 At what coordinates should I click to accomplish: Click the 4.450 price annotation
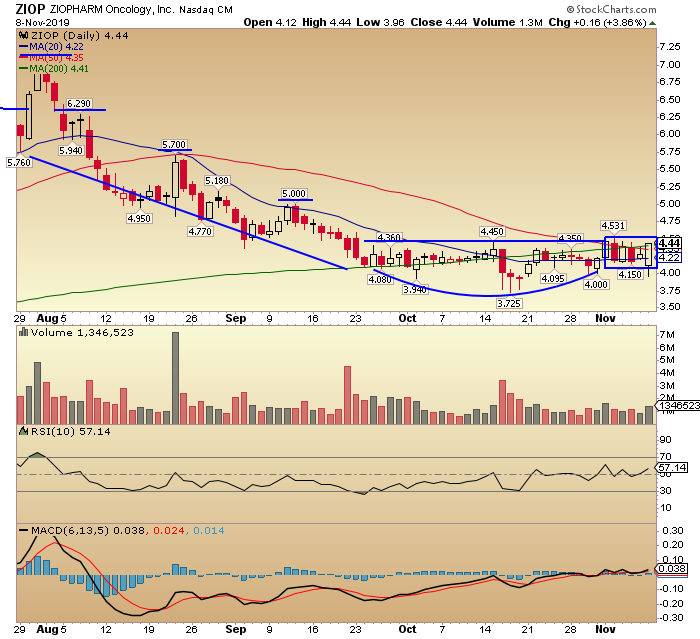coord(492,231)
